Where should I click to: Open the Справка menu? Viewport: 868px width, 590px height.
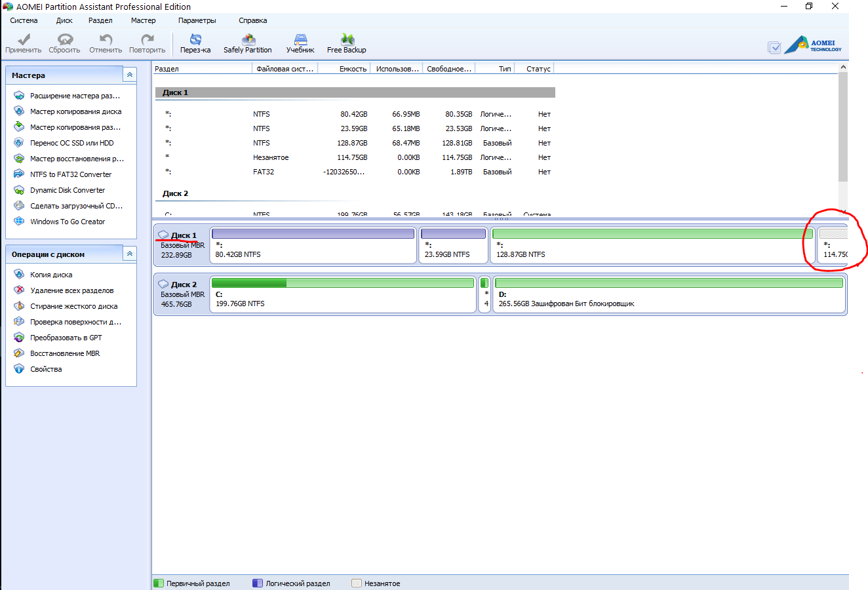tap(252, 20)
